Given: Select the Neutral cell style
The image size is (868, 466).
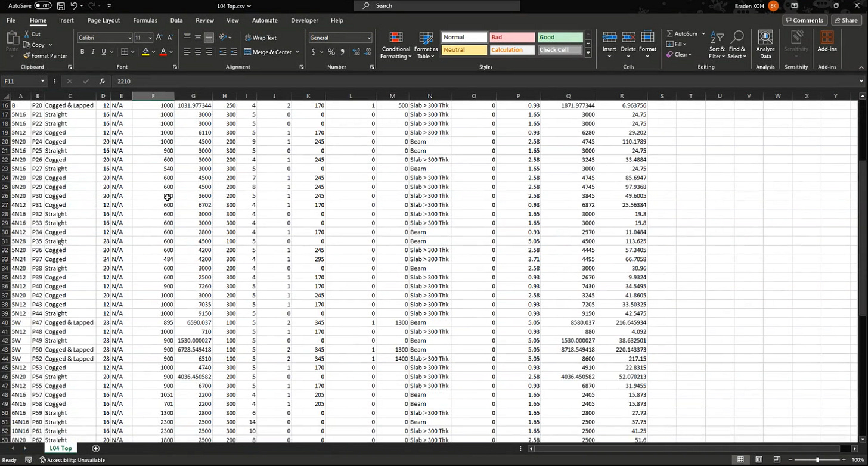Looking at the screenshot, I should (464, 50).
